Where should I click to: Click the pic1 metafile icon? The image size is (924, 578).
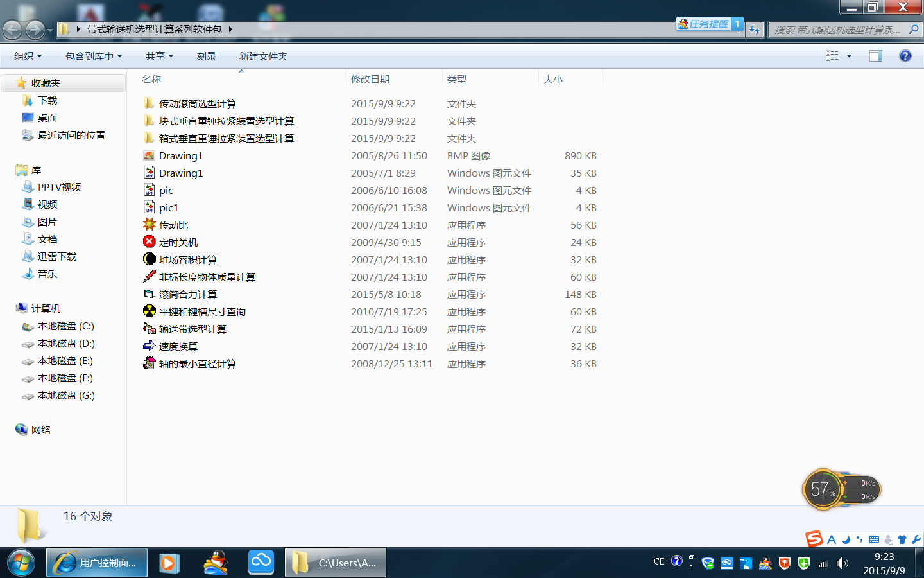(x=150, y=207)
